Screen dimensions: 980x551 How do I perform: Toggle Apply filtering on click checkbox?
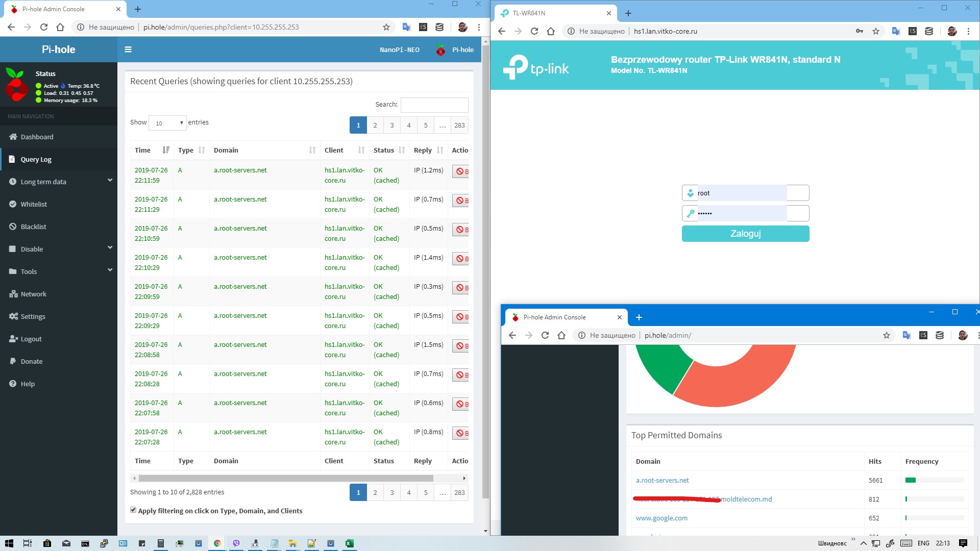(133, 510)
